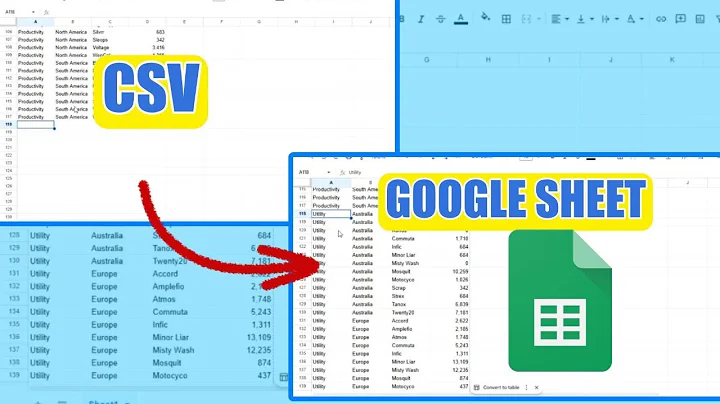Open the fill color paint bucket
This screenshot has height=404, width=720.
coord(485,18)
